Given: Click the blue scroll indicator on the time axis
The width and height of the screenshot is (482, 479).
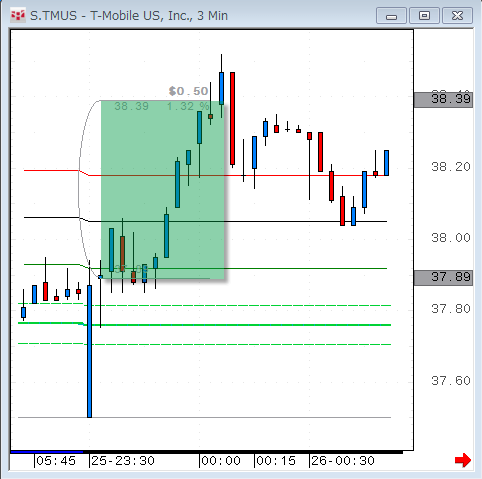Looking at the screenshot, I should [x=47, y=452].
